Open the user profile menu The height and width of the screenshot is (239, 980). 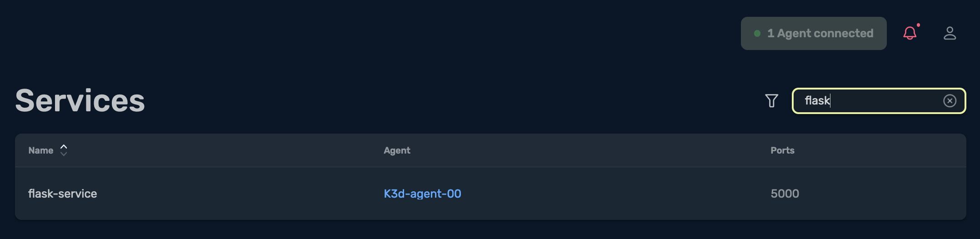click(950, 33)
